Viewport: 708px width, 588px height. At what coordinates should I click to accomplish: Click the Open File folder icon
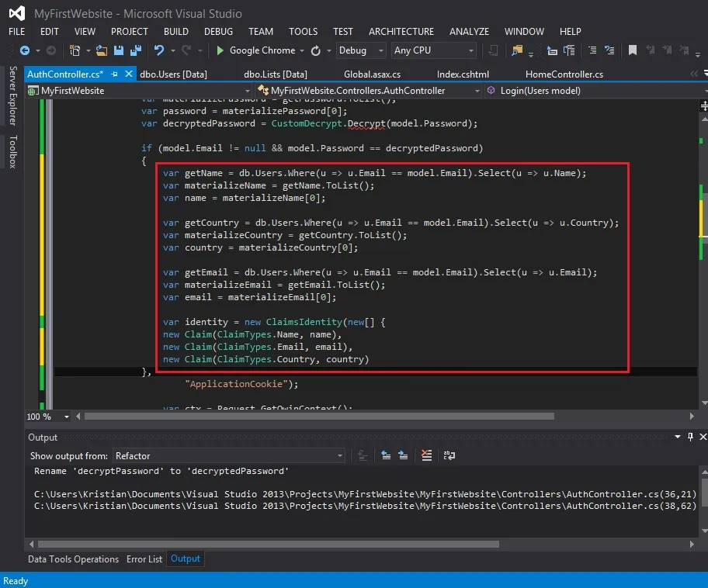102,50
